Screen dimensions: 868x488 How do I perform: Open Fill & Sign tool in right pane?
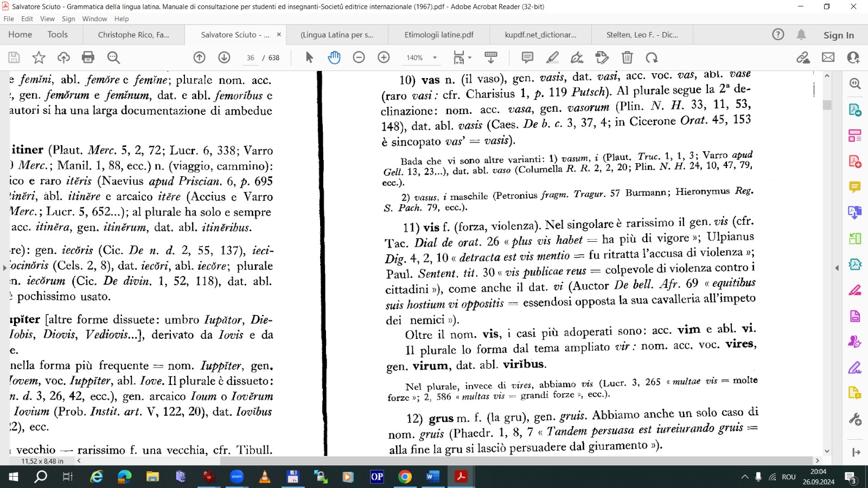[x=855, y=368]
